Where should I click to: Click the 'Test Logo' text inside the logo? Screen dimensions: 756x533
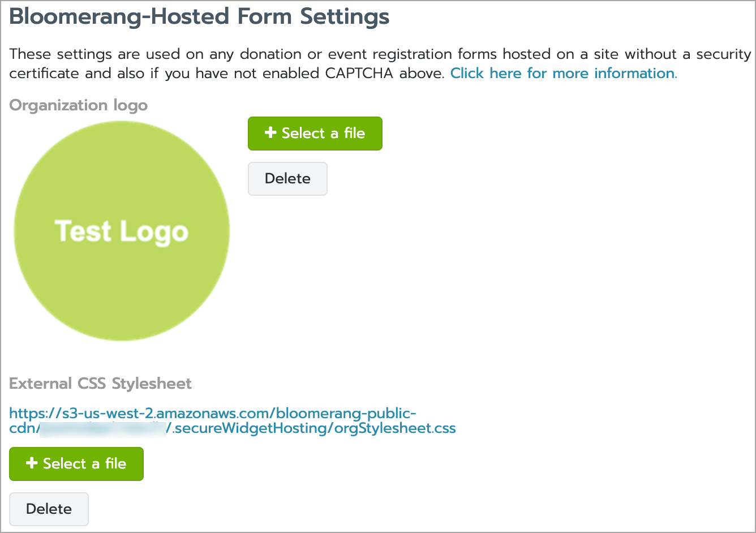click(x=122, y=231)
